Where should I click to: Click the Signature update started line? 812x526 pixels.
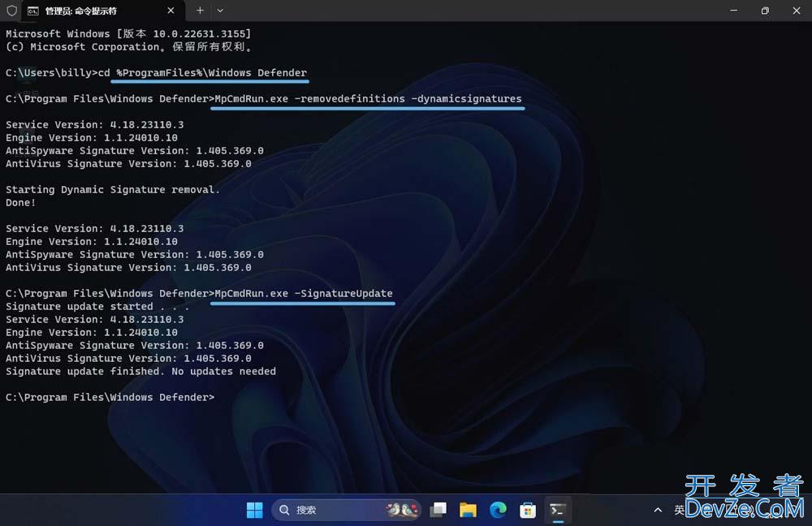click(x=97, y=306)
